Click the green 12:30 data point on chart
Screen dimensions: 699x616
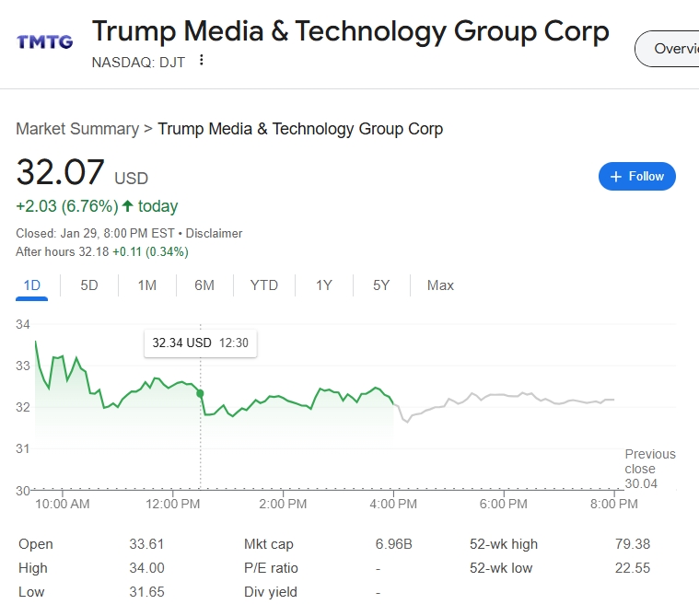pyautogui.click(x=200, y=393)
